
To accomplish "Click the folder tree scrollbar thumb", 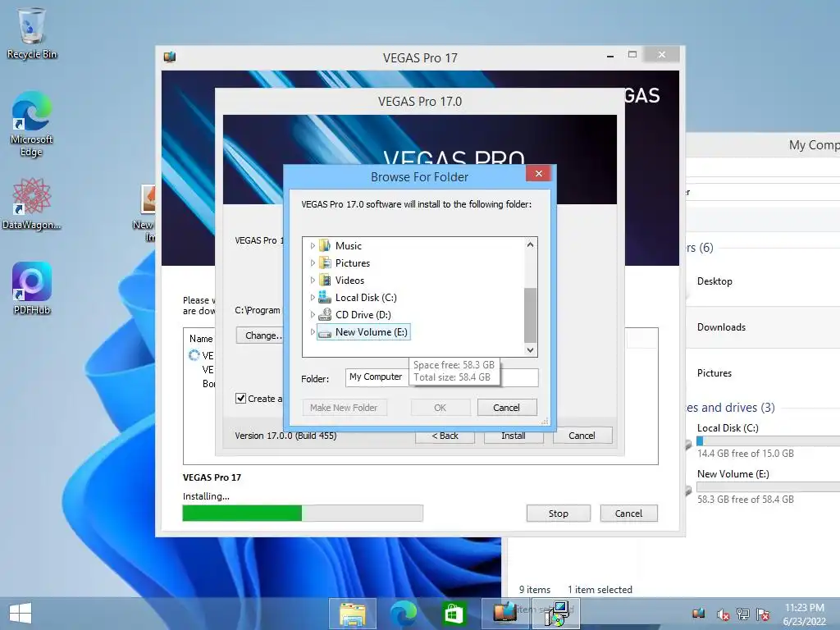I will click(x=530, y=315).
